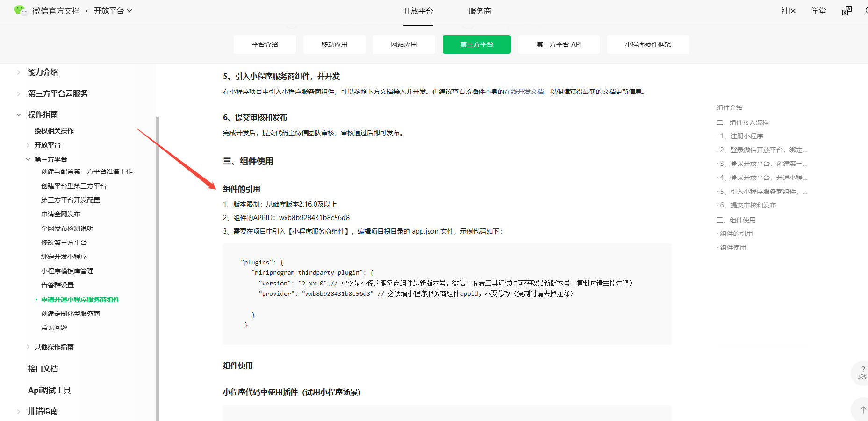Open 创建定制化型服务商 page
This screenshot has height=421, width=868.
(x=71, y=314)
